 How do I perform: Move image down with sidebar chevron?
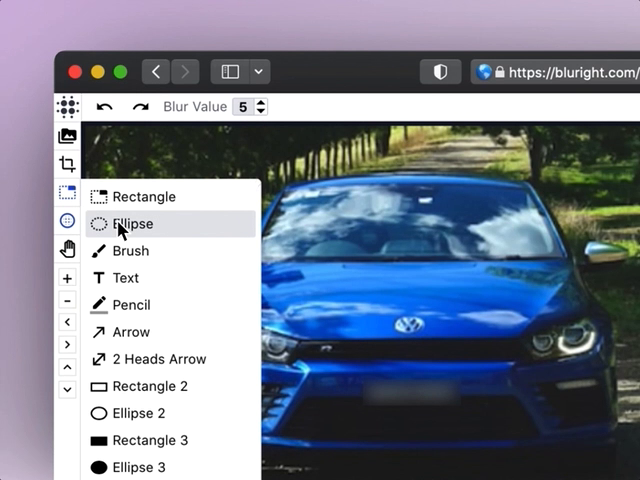[67, 389]
